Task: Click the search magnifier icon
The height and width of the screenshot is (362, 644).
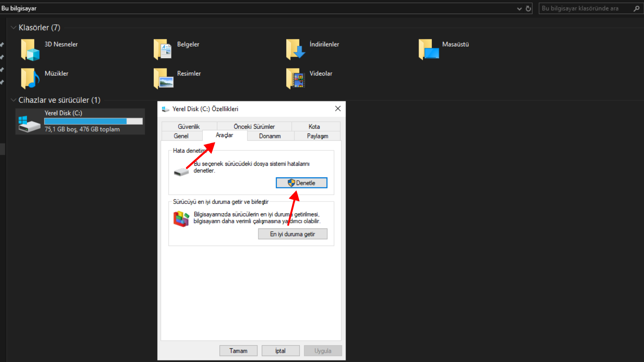Action: (636, 8)
